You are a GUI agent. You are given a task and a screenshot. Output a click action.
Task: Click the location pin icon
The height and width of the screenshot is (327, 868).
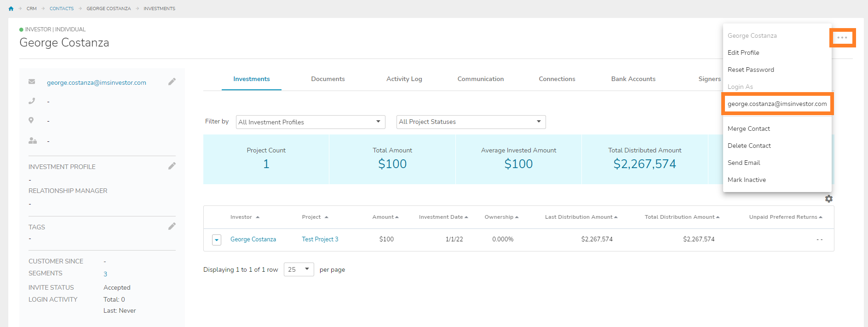(x=31, y=120)
